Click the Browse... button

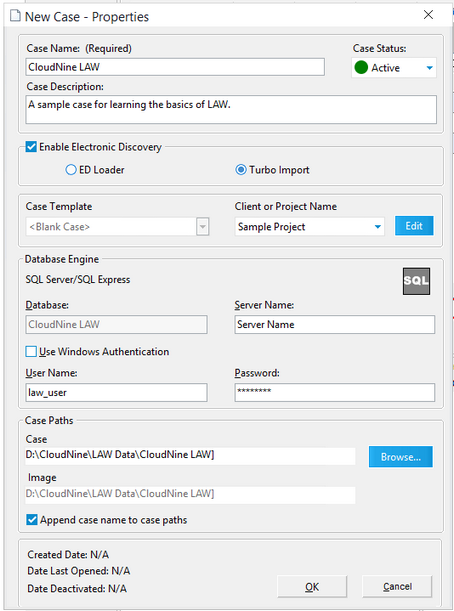point(401,457)
